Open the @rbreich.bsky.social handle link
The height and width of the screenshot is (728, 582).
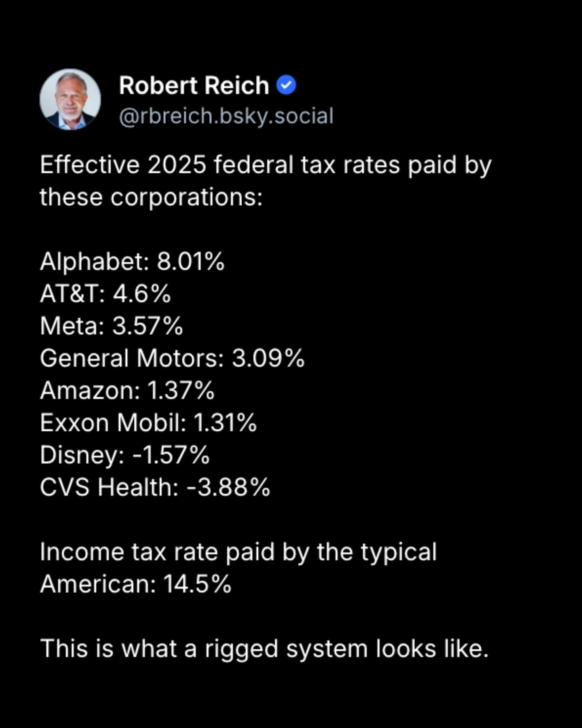[226, 116]
